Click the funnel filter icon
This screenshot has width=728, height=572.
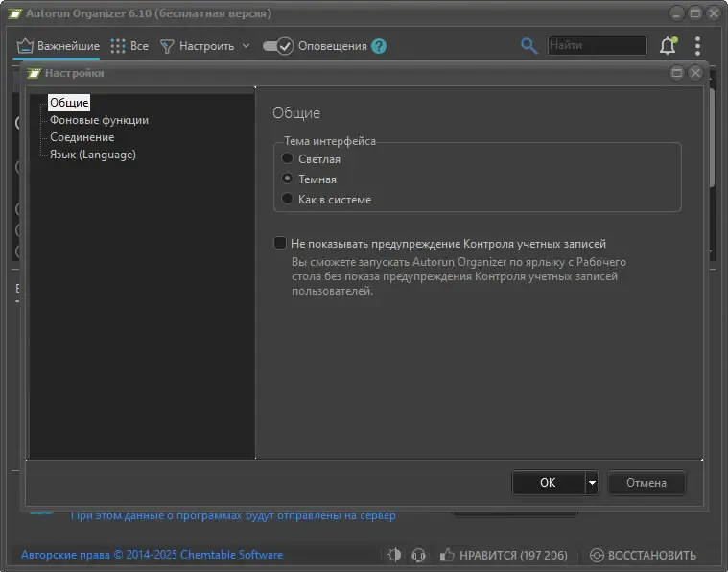click(x=167, y=46)
